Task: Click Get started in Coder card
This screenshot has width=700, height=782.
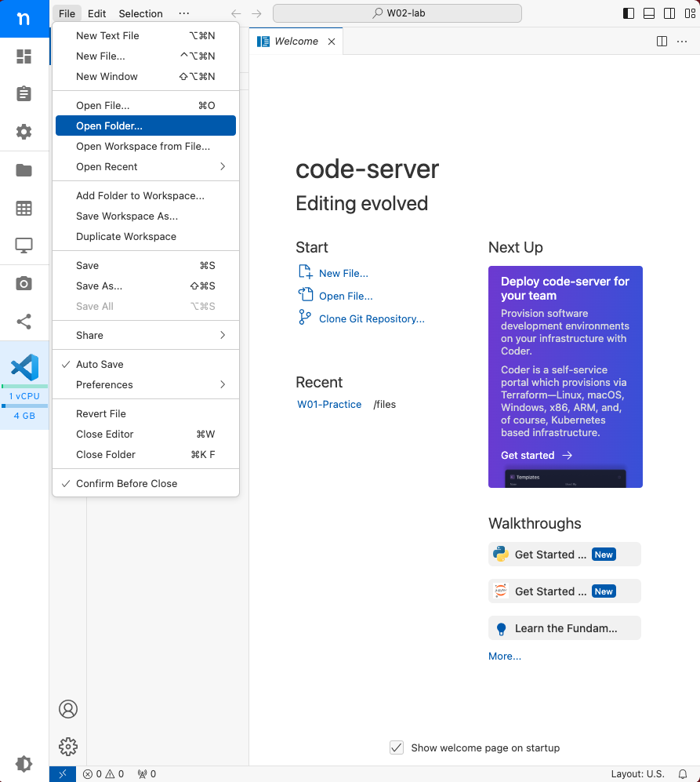Action: click(536, 456)
